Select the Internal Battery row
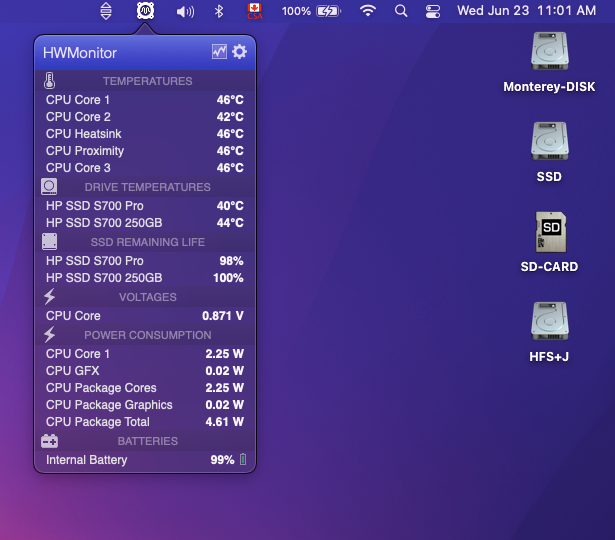 click(145, 460)
